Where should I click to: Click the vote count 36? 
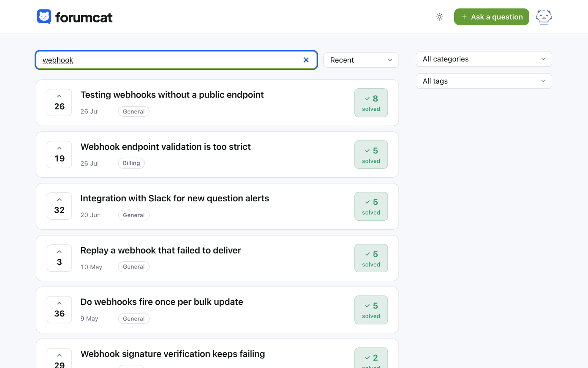(59, 314)
